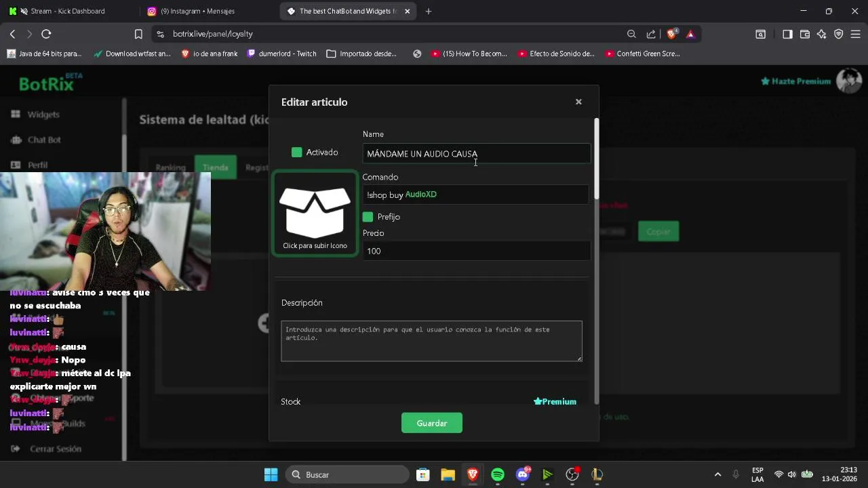The width and height of the screenshot is (868, 488).
Task: Switch to the Tienda tab
Action: 216,167
